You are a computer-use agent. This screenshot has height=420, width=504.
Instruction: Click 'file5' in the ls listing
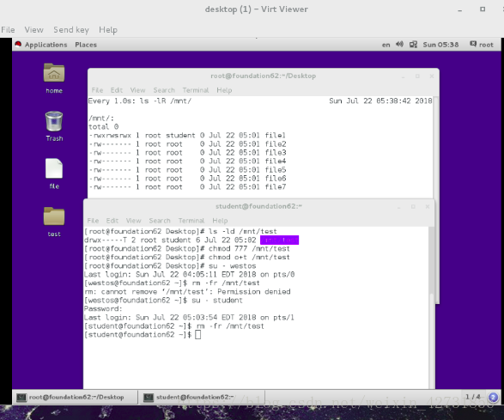pyautogui.click(x=276, y=170)
